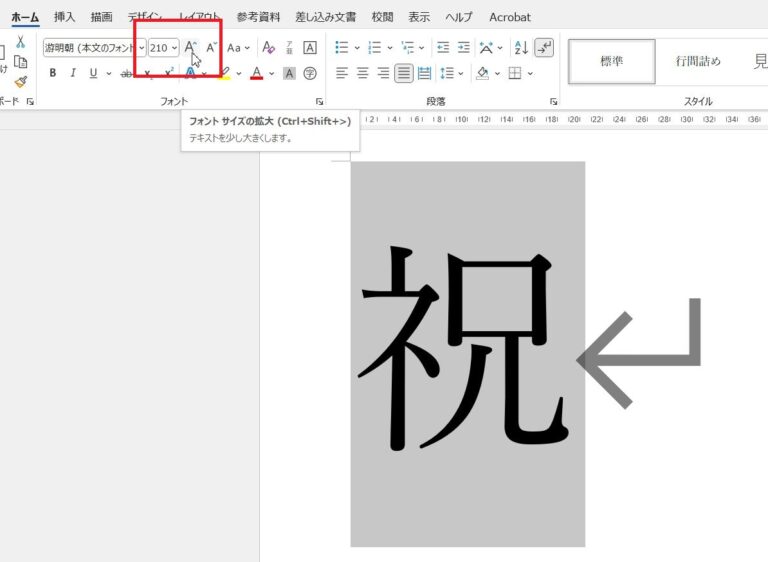Decrease the paragraph indent
The width and height of the screenshot is (768, 562).
[443, 47]
